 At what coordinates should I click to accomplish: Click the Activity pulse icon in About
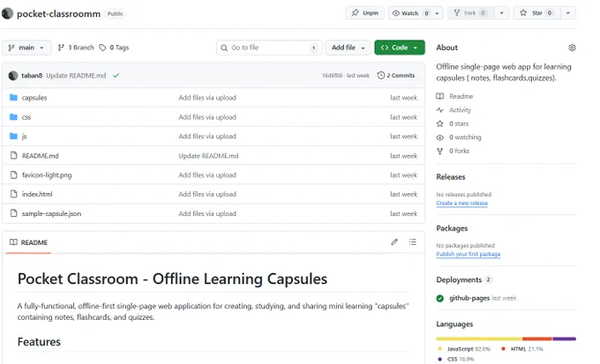click(x=439, y=110)
